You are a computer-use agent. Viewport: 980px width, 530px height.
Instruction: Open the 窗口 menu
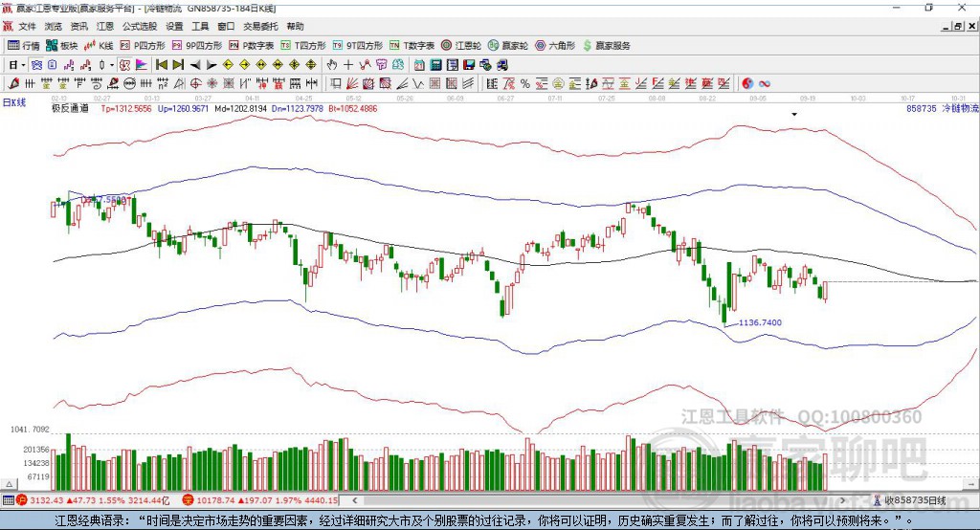(x=226, y=26)
